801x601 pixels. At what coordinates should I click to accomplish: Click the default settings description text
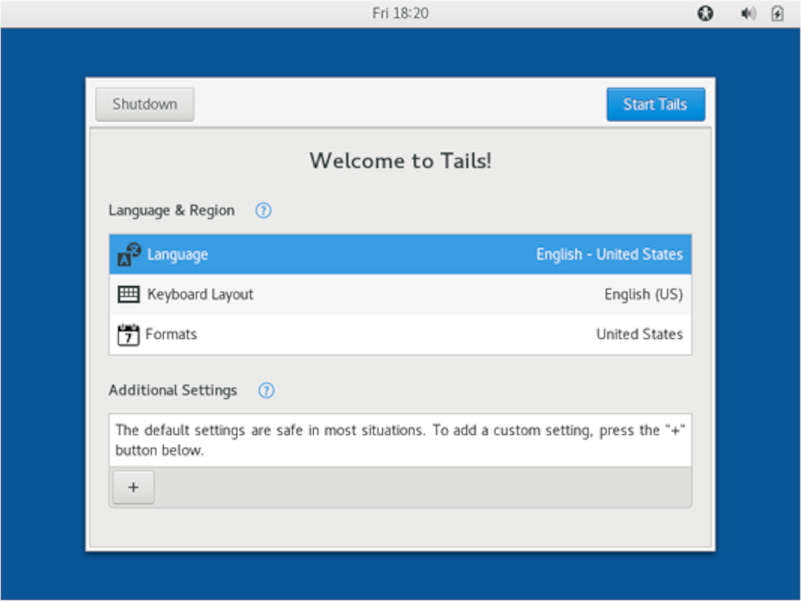(400, 440)
